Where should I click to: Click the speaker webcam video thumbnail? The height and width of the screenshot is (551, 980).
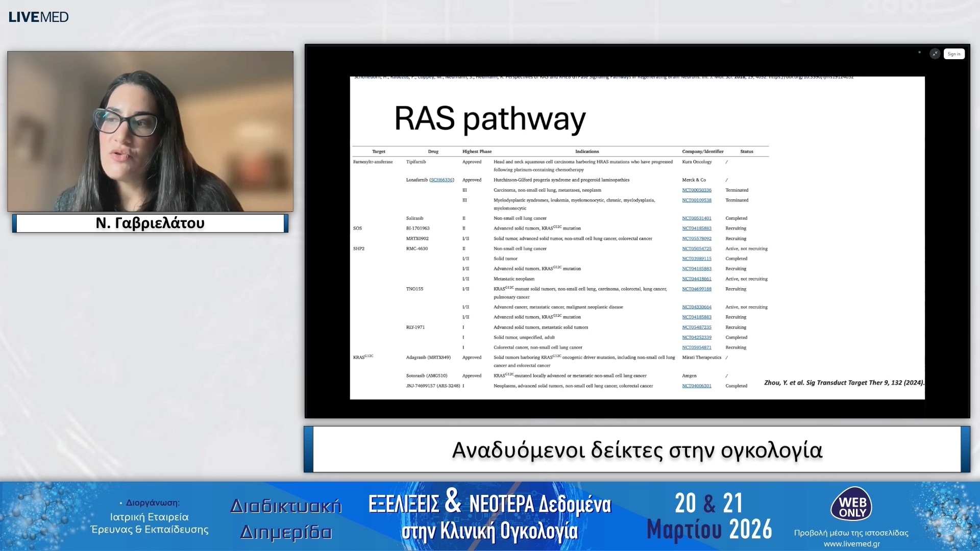150,131
